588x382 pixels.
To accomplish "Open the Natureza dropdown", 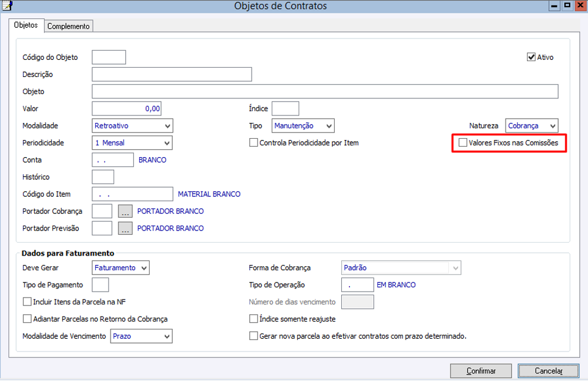I will click(553, 126).
